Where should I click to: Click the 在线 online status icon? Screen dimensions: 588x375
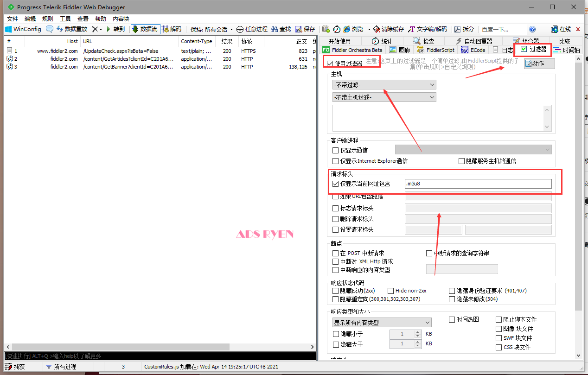pos(561,29)
